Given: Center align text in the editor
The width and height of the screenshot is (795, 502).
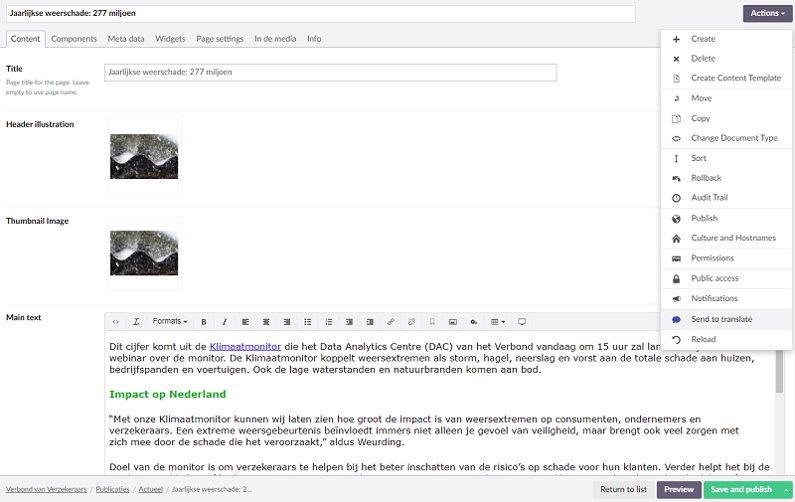Looking at the screenshot, I should coord(266,322).
